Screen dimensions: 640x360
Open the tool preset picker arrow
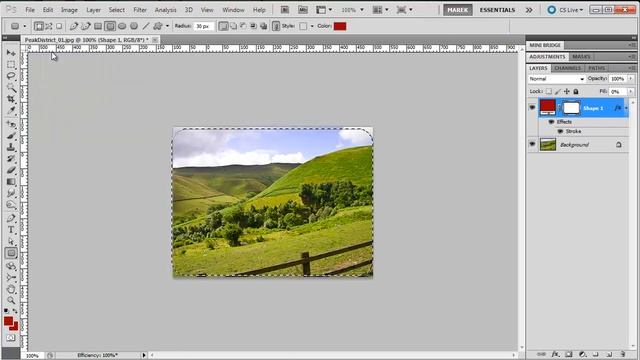tap(24, 26)
